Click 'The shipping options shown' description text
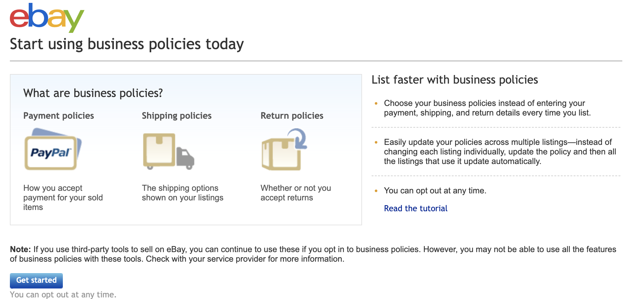 (x=182, y=193)
